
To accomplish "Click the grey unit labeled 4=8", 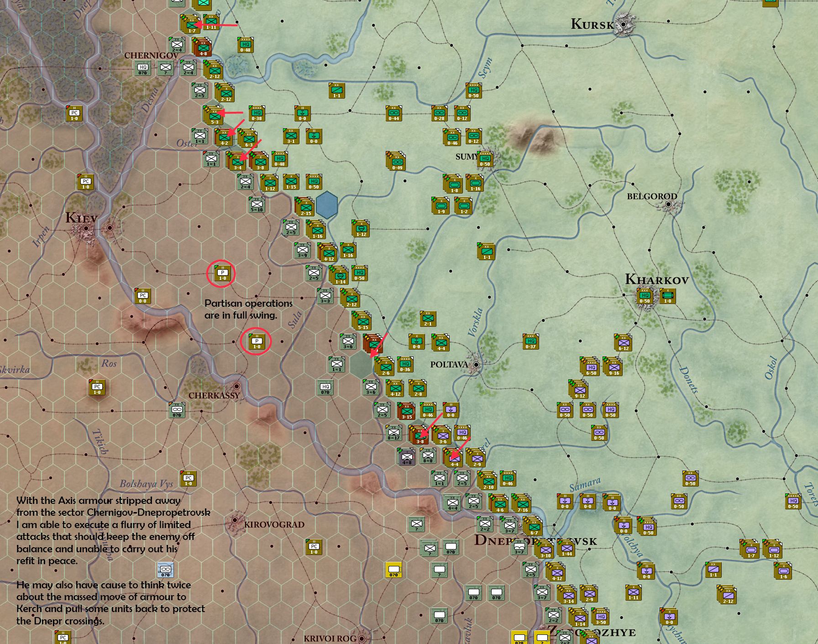I will [x=406, y=456].
